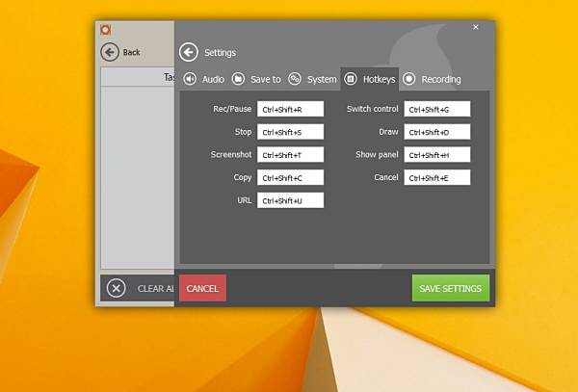Click the Settings back arrow icon
This screenshot has width=578, height=392.
coord(189,52)
